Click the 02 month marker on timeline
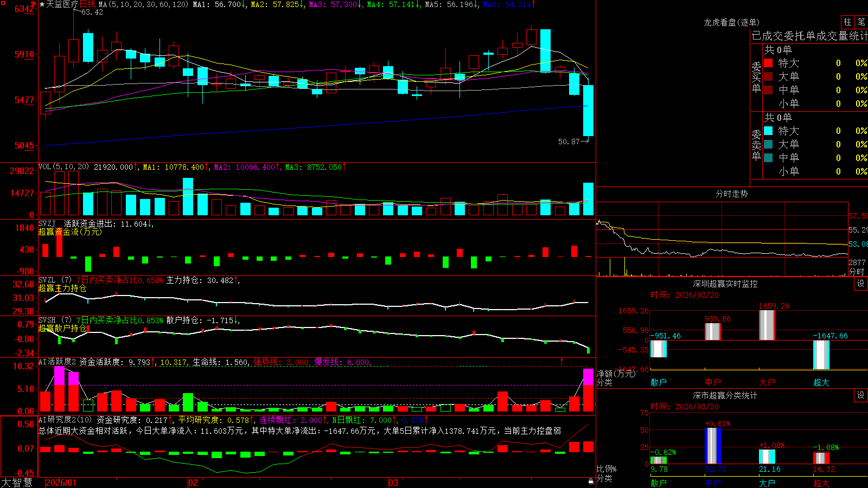Viewport: 868px width, 488px height. tap(193, 483)
